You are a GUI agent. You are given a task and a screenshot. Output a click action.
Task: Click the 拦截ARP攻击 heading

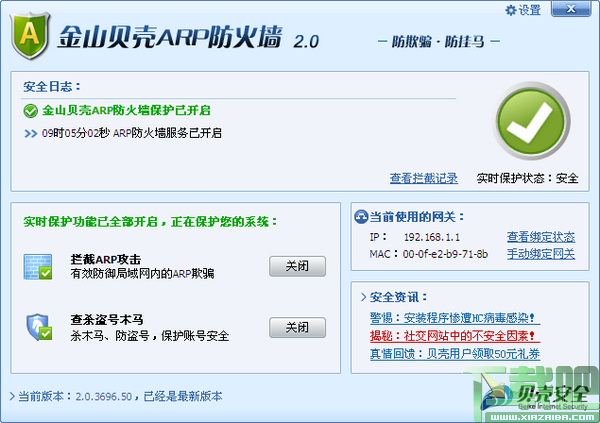point(106,260)
